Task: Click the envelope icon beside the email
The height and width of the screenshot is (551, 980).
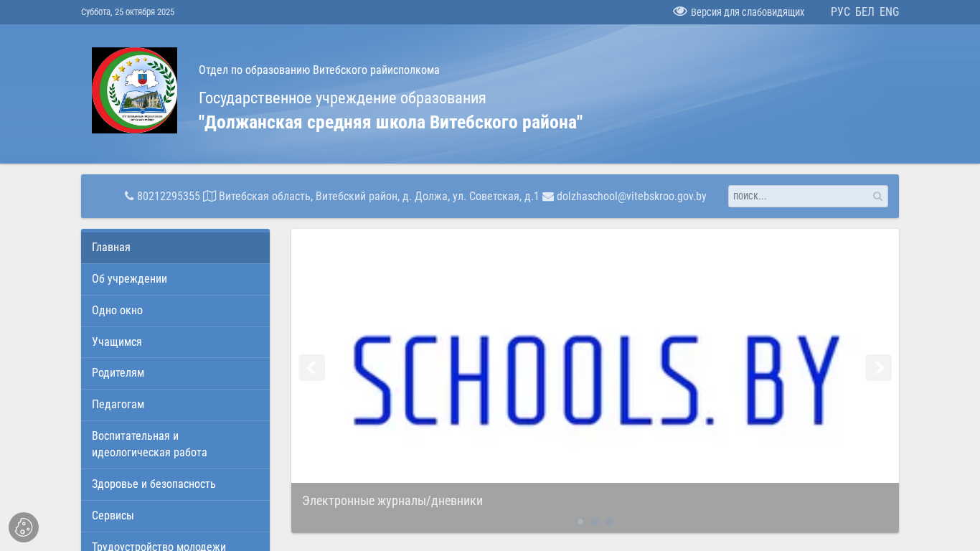Action: (548, 197)
